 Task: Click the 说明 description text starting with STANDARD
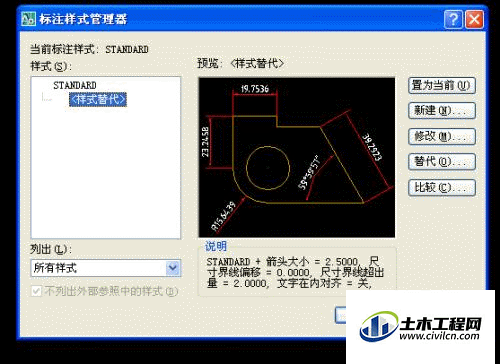[x=295, y=273]
